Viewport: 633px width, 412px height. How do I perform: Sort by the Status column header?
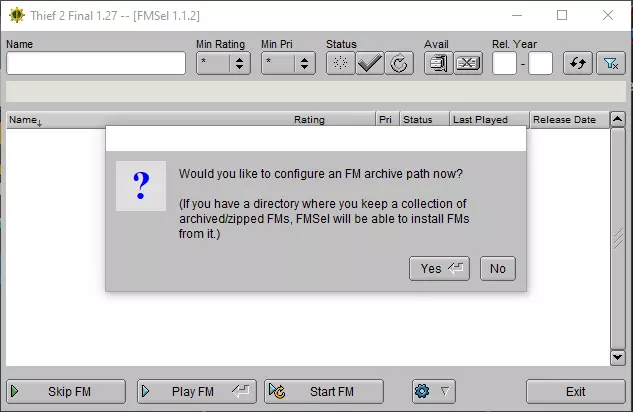(424, 120)
